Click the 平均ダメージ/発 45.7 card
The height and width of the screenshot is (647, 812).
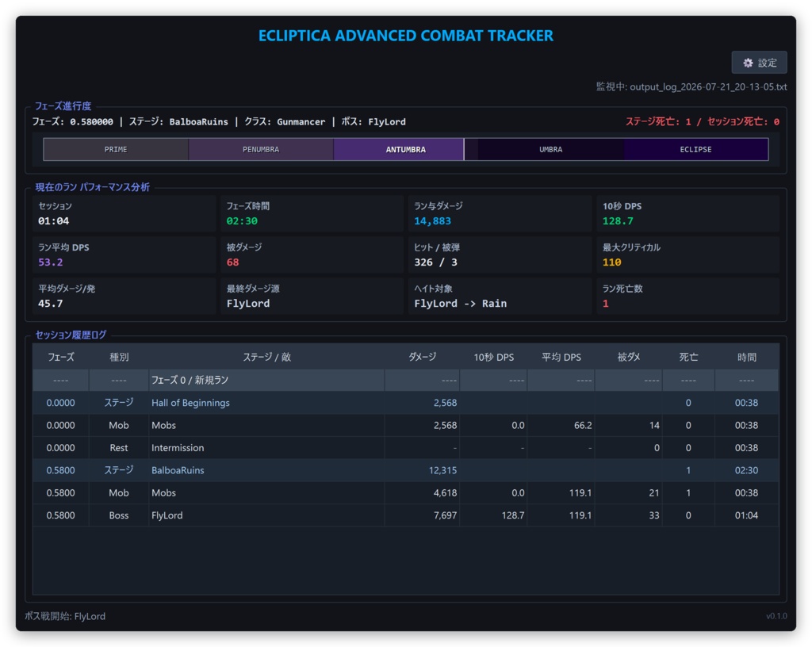pyautogui.click(x=124, y=296)
